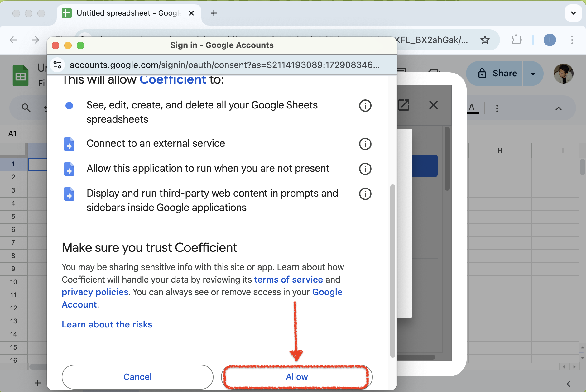Click the Google Sheets home logo

[x=21, y=75]
